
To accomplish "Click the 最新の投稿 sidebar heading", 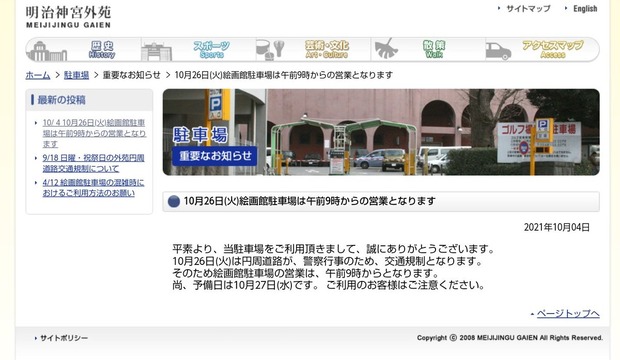I will pyautogui.click(x=61, y=100).
